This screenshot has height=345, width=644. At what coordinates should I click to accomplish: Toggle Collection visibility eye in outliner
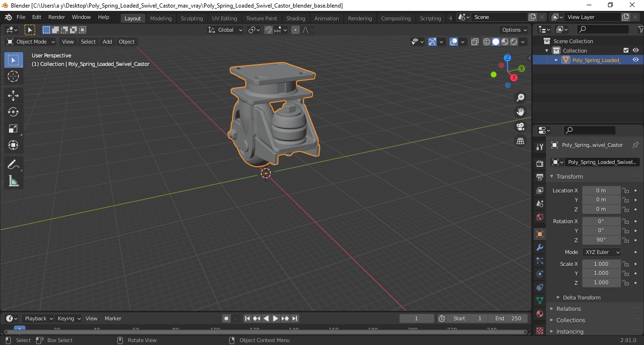pyautogui.click(x=635, y=50)
